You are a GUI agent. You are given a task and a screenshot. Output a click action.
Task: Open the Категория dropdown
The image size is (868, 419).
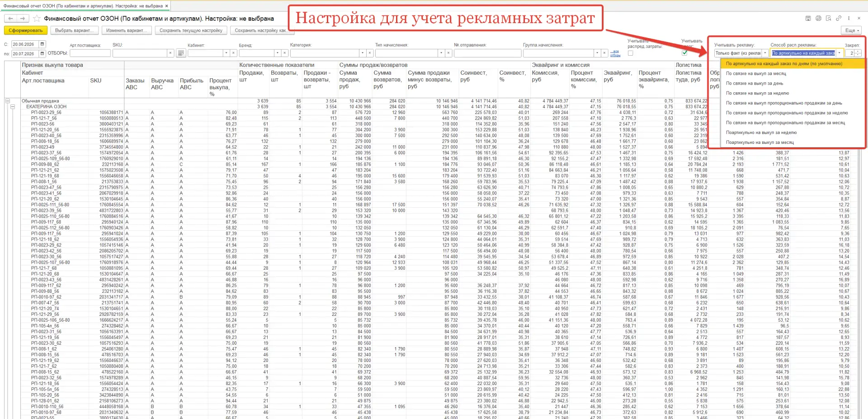pyautogui.click(x=363, y=53)
